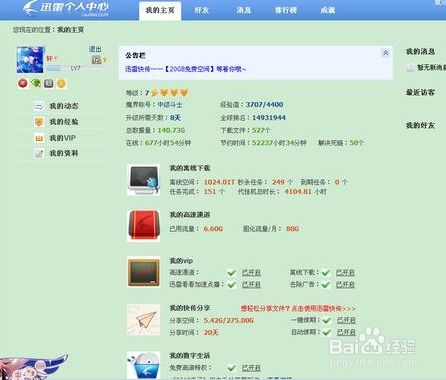Click the paper airplane share icon
Image resolution: width=446 pixels, height=380 pixels.
tap(143, 320)
